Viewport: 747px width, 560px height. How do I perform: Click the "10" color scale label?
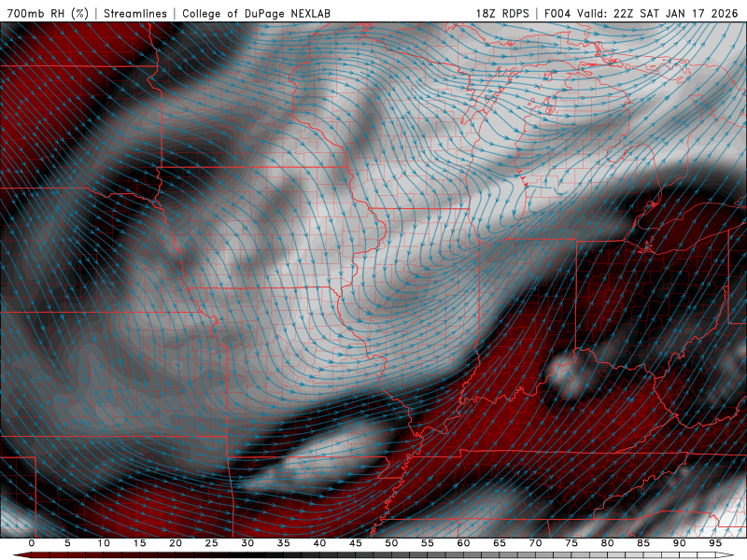click(x=104, y=543)
